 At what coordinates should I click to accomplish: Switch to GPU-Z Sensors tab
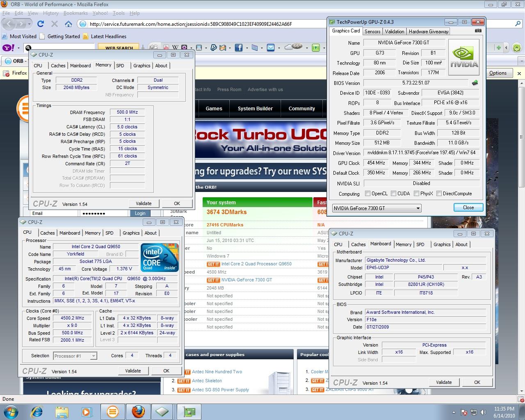pyautogui.click(x=372, y=31)
